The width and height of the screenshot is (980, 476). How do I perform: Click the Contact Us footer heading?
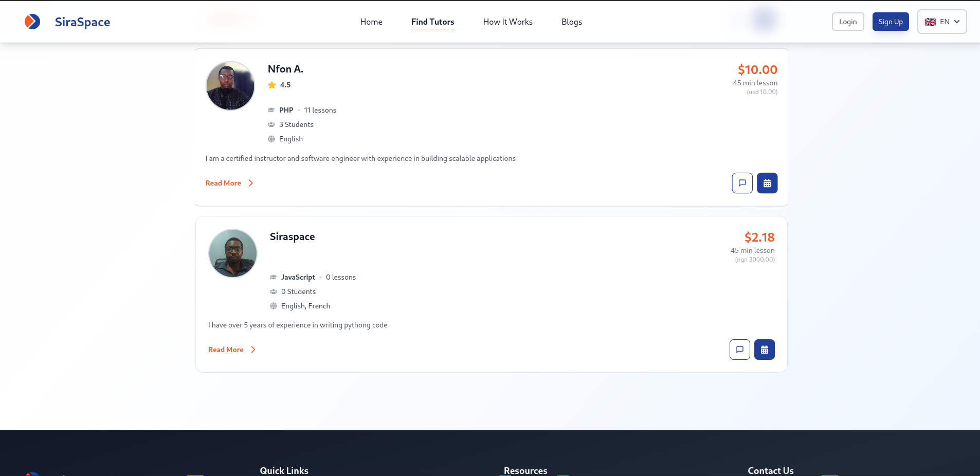(771, 470)
